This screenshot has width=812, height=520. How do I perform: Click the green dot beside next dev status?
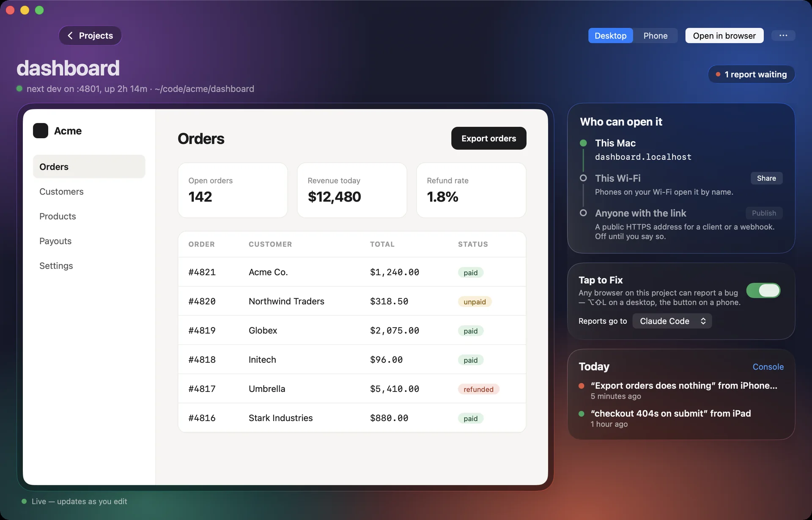click(x=19, y=89)
